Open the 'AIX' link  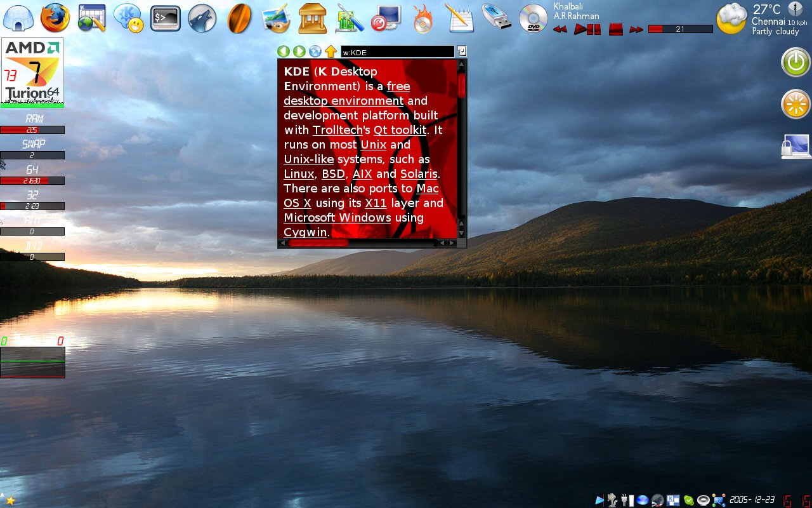[362, 174]
